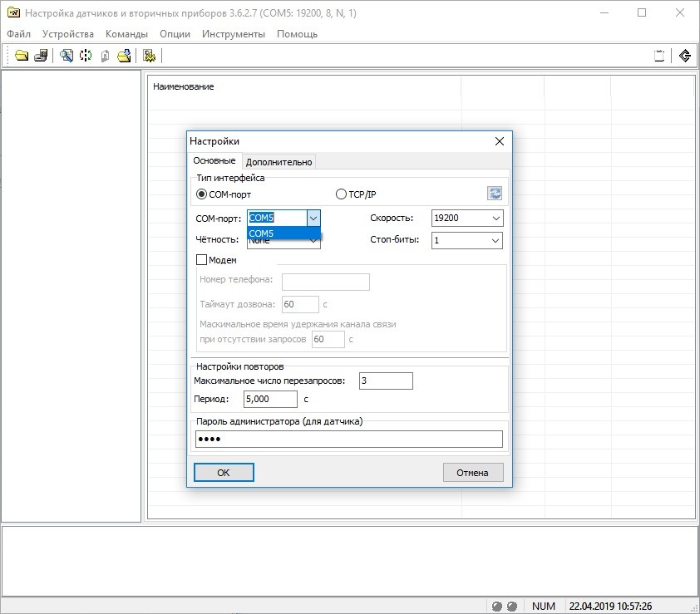Click the Период input field
The height and width of the screenshot is (614, 700).
[270, 399]
